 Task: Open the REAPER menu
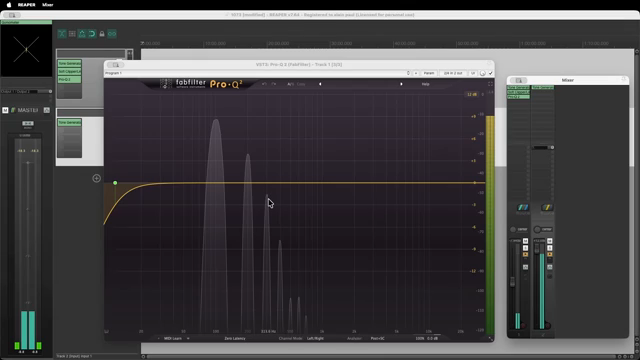coord(27,5)
